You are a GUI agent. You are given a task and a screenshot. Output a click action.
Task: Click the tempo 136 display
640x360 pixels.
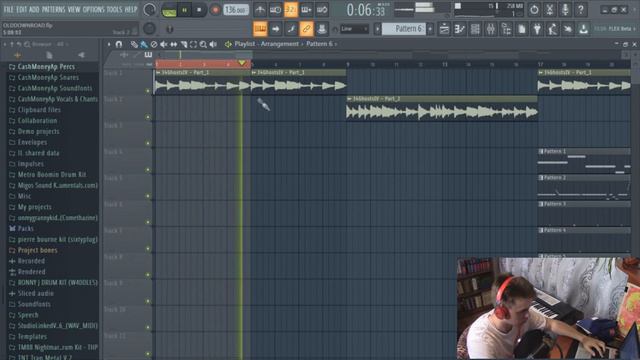tap(236, 10)
